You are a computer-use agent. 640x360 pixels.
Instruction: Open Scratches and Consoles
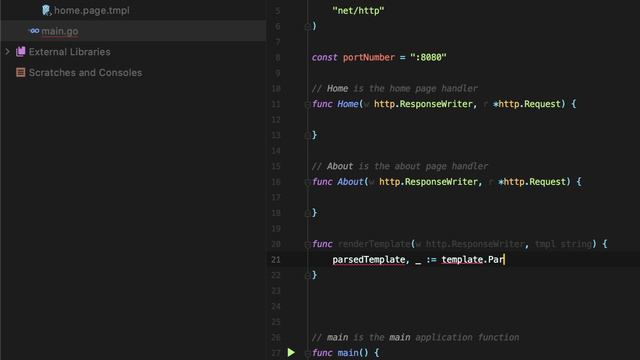coord(85,73)
